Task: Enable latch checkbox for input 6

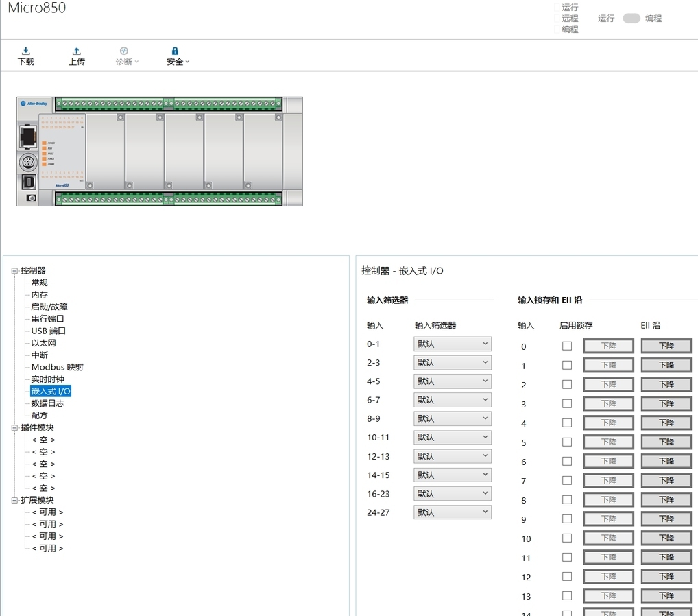Action: point(566,461)
